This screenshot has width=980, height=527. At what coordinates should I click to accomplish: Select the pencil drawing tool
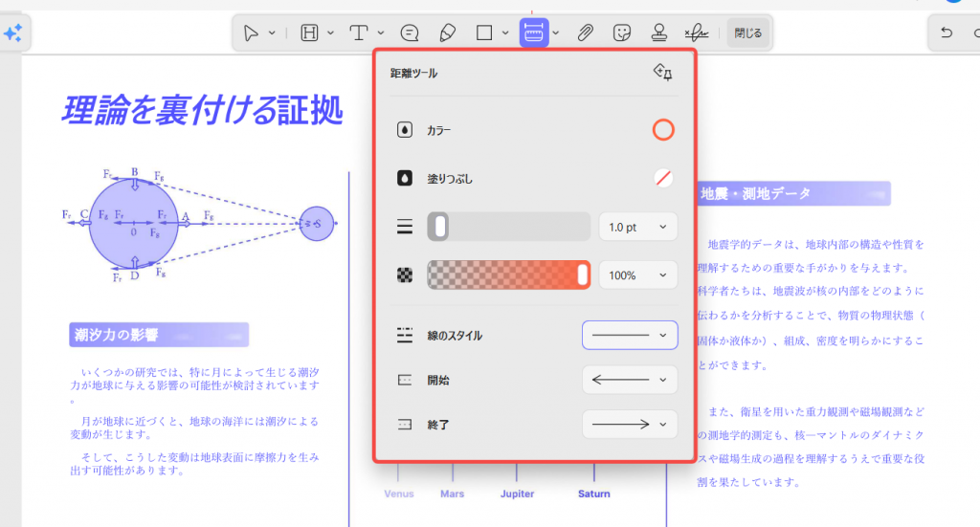[x=448, y=33]
